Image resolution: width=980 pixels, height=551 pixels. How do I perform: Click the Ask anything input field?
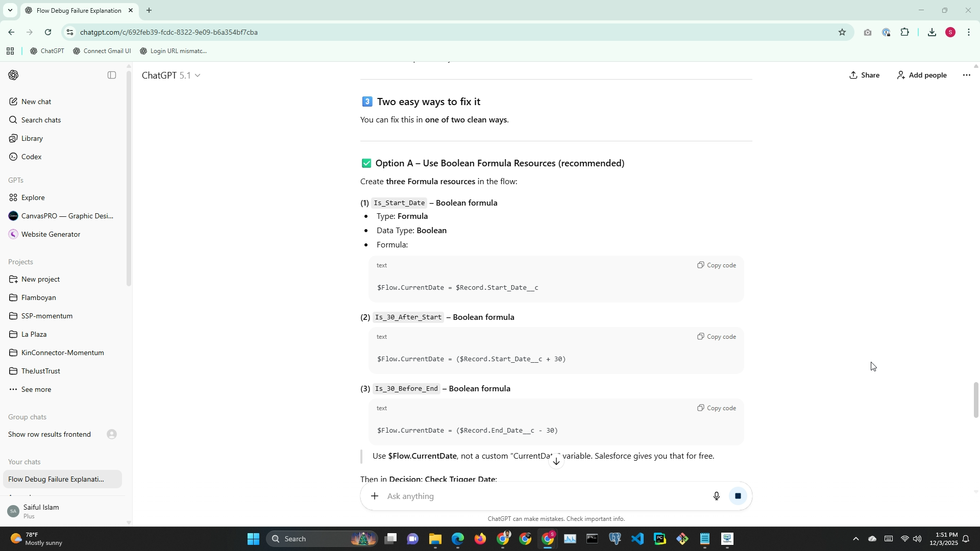point(541,496)
